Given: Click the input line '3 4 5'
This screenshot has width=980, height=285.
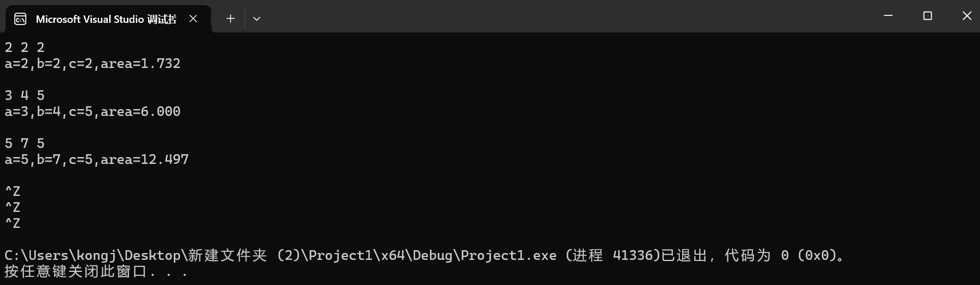Looking at the screenshot, I should (25, 95).
